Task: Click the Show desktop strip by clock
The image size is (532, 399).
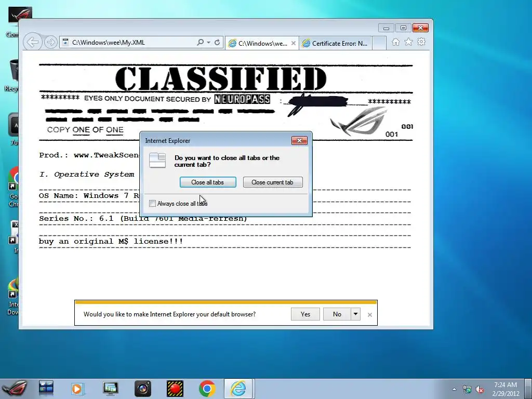Action: coord(529,389)
